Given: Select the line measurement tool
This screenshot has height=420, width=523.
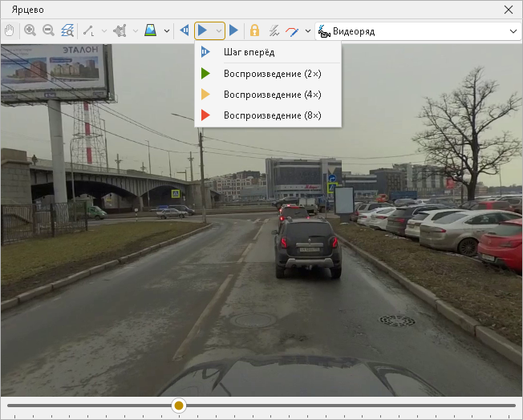Looking at the screenshot, I should (x=89, y=31).
